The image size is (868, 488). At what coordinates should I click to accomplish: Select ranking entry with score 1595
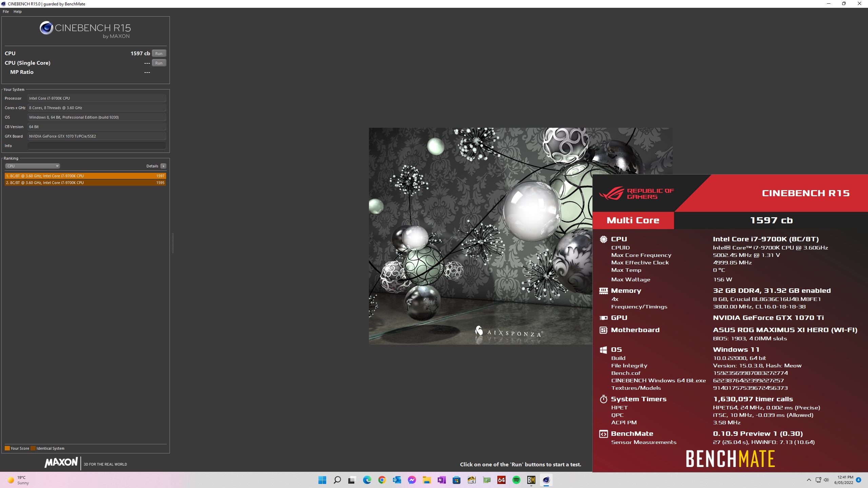(85, 183)
